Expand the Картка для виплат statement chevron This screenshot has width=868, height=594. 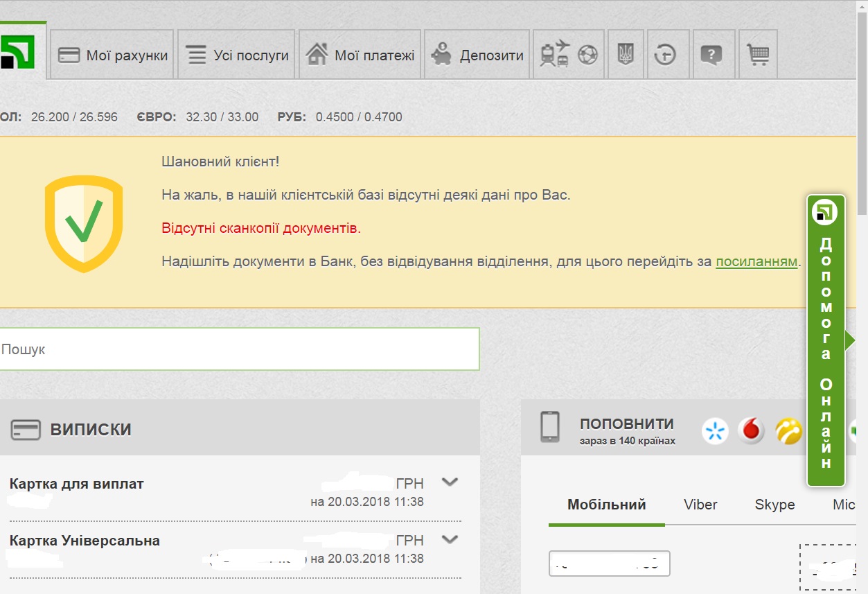tap(450, 482)
